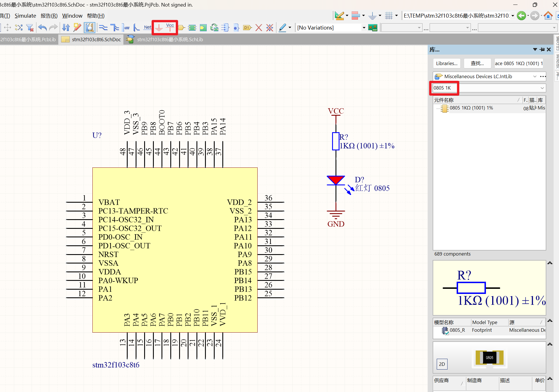The width and height of the screenshot is (559, 392).
Task: Click the Place Sheet Symbol icon
Action: [192, 28]
